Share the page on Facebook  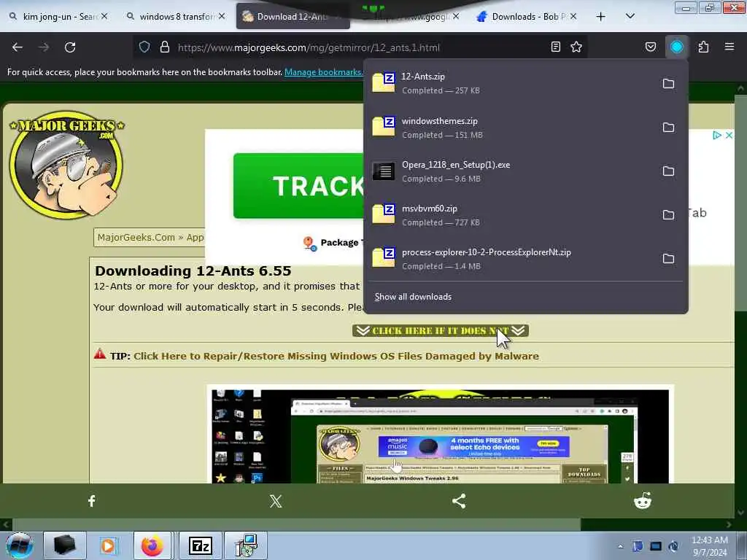tap(92, 500)
